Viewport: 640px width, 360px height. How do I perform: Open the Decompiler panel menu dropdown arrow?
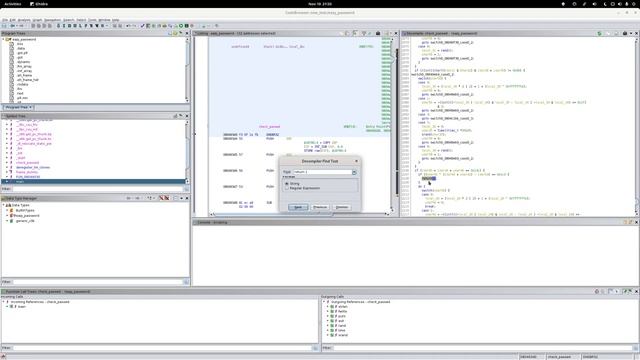click(x=631, y=33)
